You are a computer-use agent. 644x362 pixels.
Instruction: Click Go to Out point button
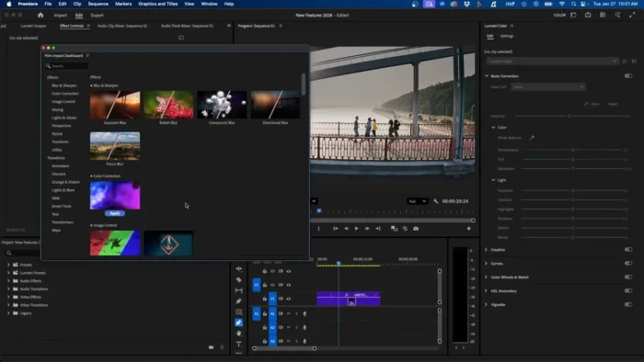click(x=378, y=229)
